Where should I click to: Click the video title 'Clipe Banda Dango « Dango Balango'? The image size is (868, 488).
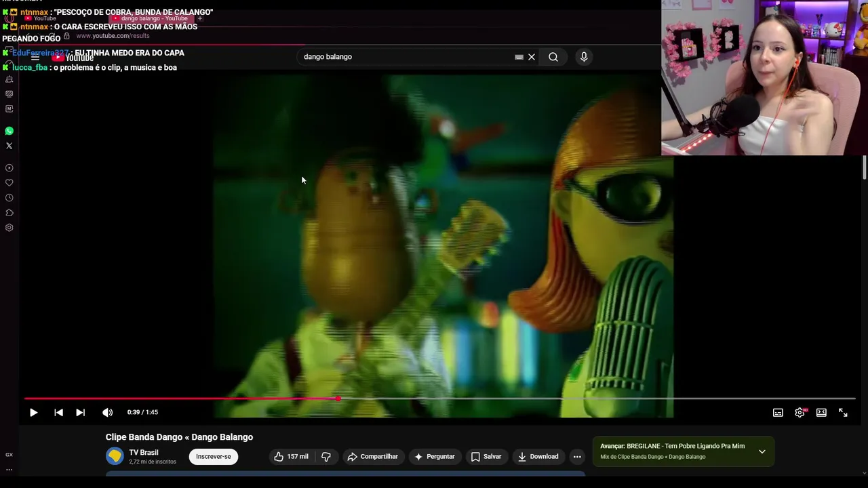tap(179, 437)
